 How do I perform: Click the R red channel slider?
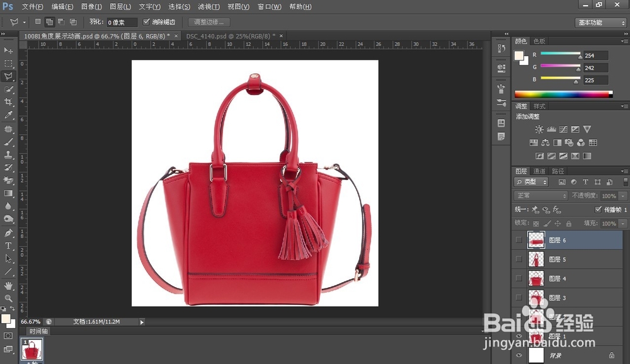click(561, 54)
